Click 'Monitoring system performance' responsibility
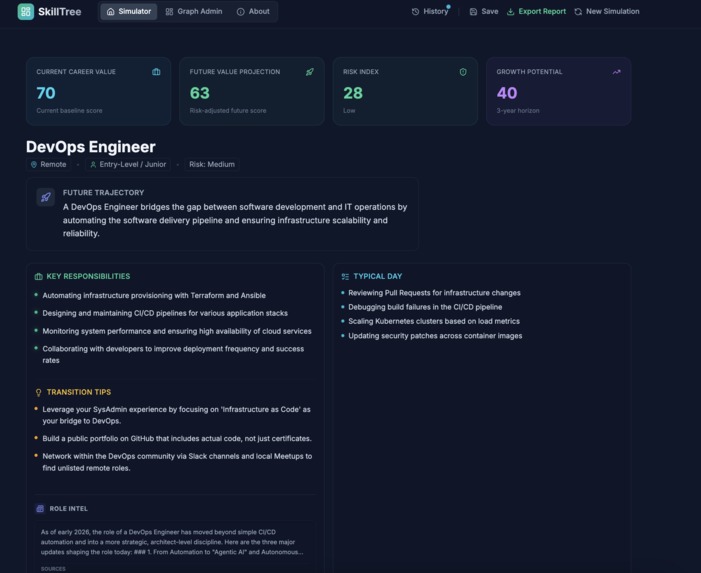The image size is (701, 573). click(x=177, y=331)
